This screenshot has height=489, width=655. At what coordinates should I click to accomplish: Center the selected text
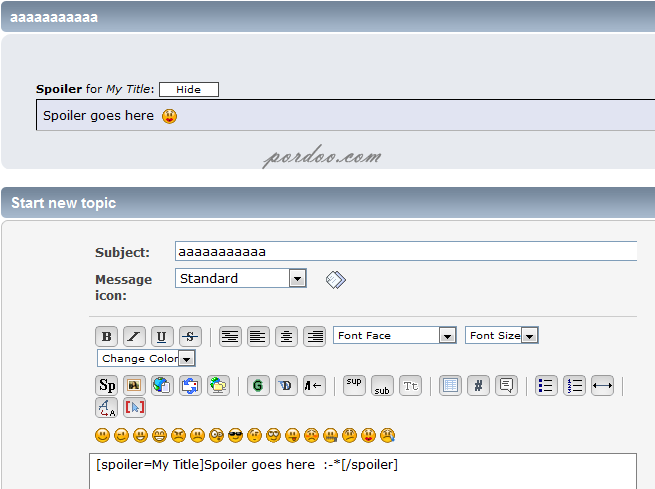click(287, 336)
